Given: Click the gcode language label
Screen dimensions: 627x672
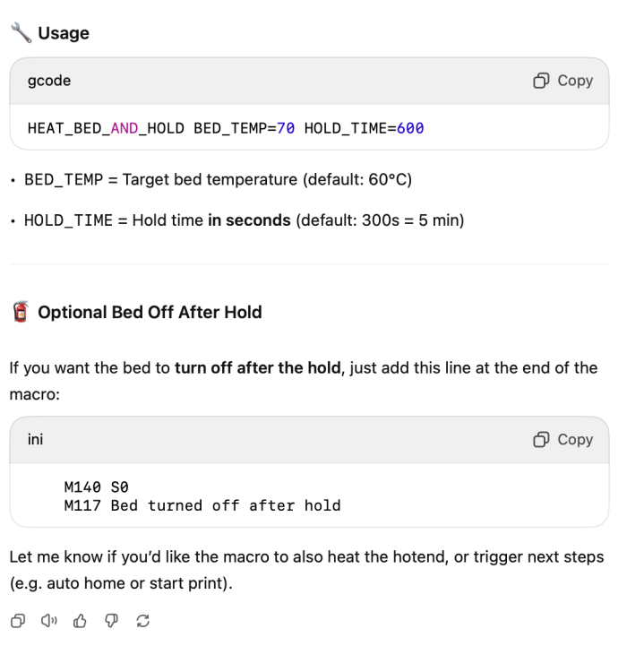Looking at the screenshot, I should pos(49,81).
